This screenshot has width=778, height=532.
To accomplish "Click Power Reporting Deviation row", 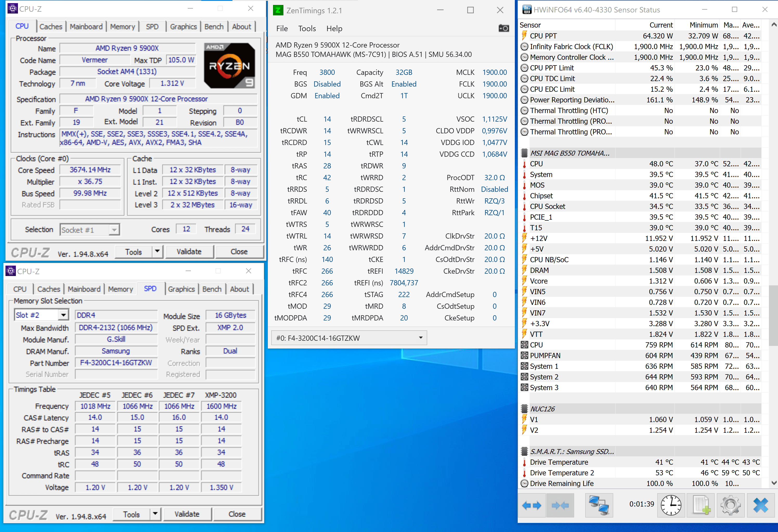I will point(640,100).
